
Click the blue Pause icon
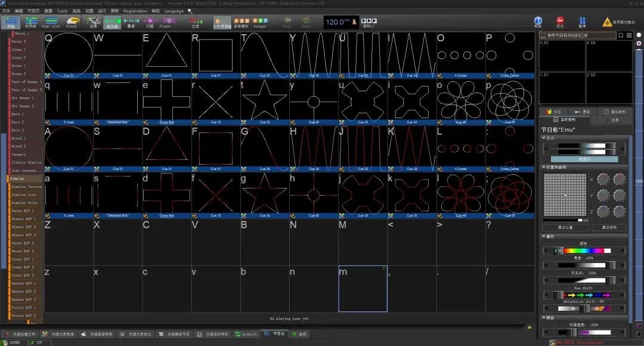pyautogui.click(x=581, y=22)
